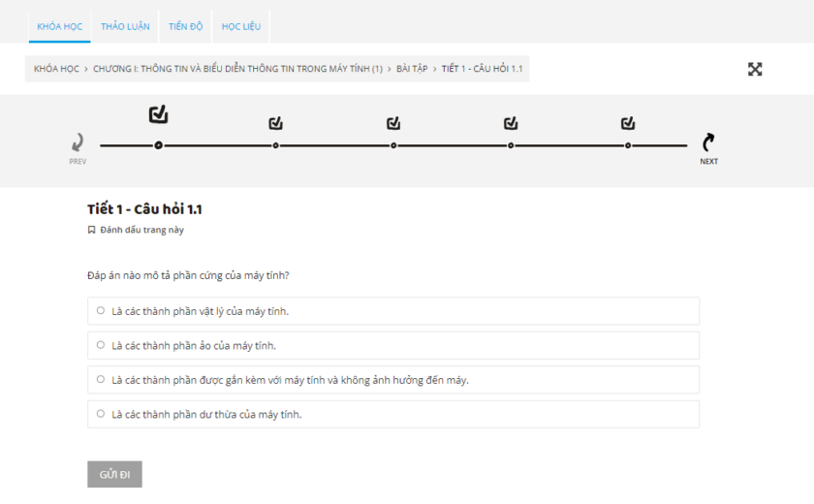Viewport: 814px width, 504px height.
Task: Click the fullscreen expand icon
Action: [755, 69]
